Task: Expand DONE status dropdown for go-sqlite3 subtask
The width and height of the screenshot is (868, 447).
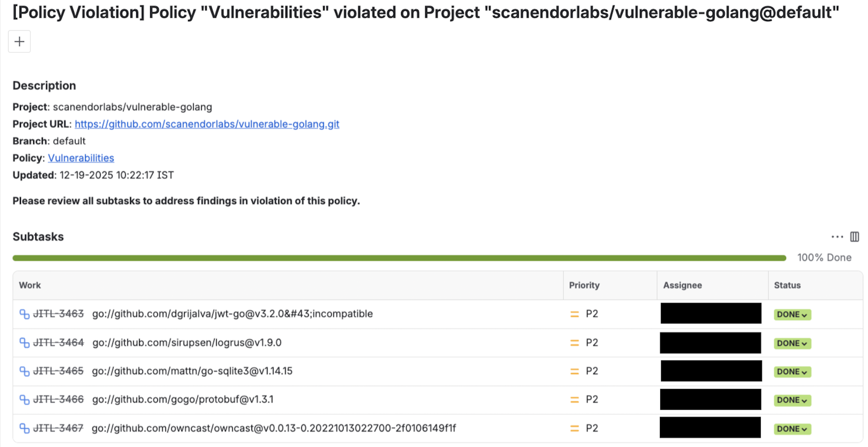Action: pos(792,371)
